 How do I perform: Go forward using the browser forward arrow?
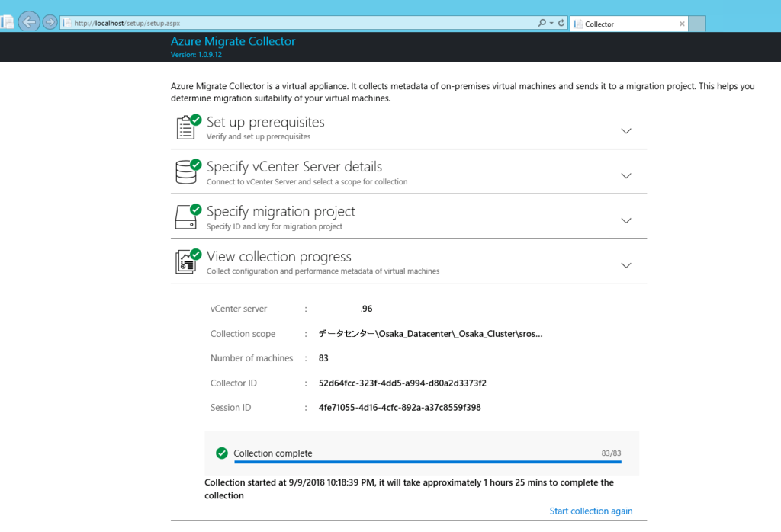click(50, 22)
